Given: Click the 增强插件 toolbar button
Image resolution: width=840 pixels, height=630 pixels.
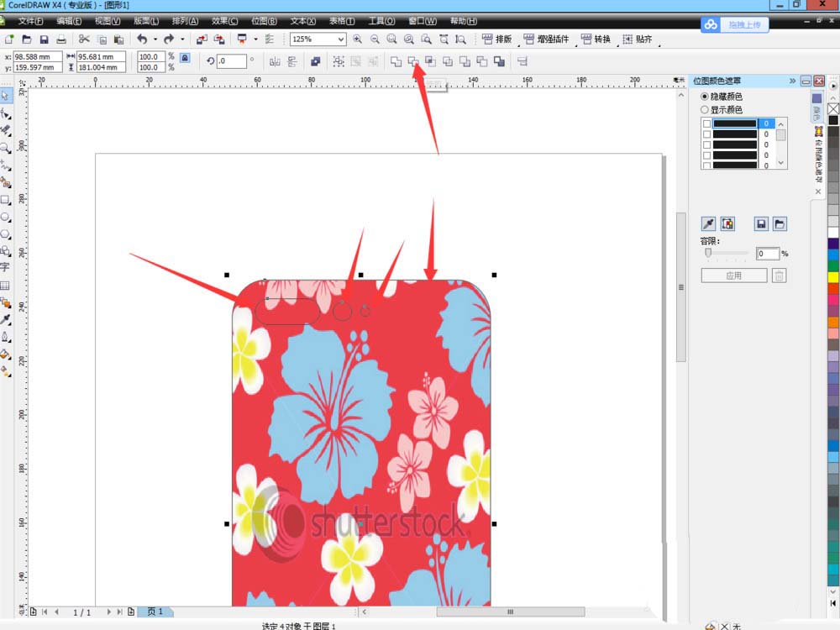Looking at the screenshot, I should point(547,39).
